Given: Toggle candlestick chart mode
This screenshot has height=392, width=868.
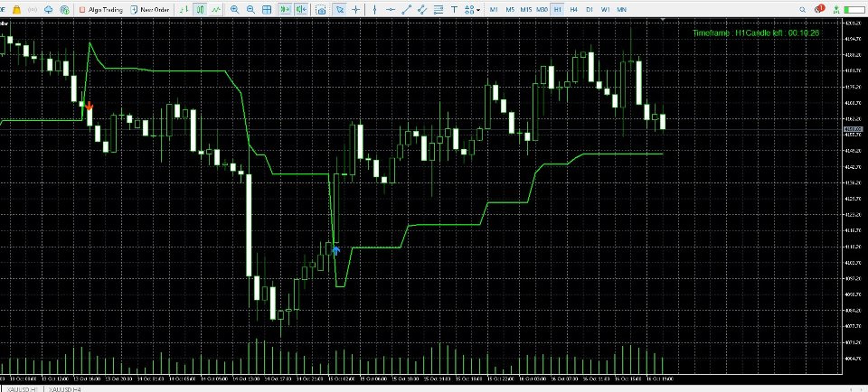Looking at the screenshot, I should [x=200, y=9].
